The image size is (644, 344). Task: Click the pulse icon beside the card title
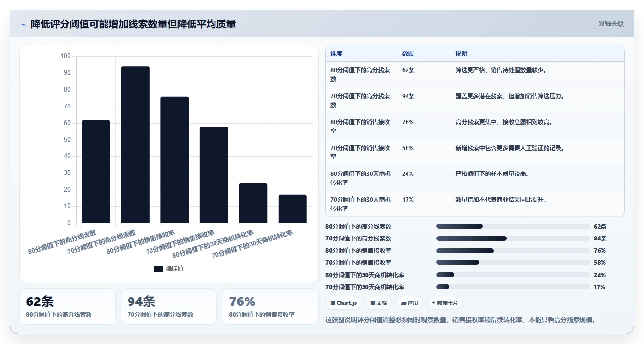(x=23, y=24)
